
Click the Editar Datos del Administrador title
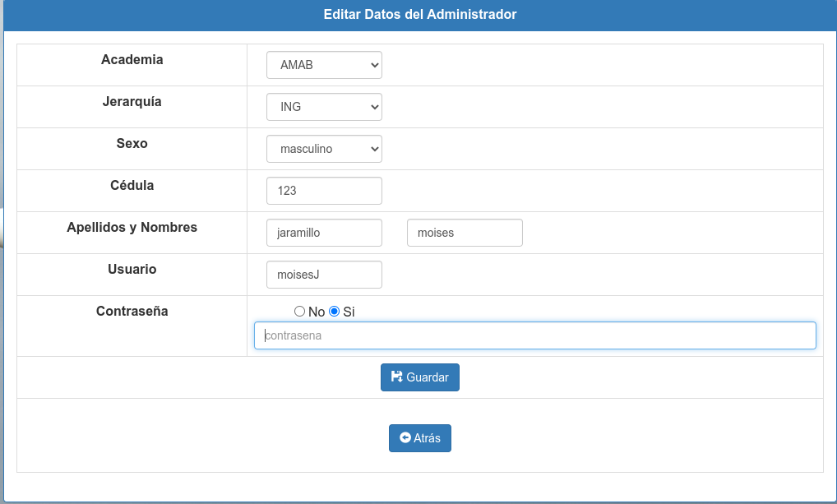click(x=418, y=15)
